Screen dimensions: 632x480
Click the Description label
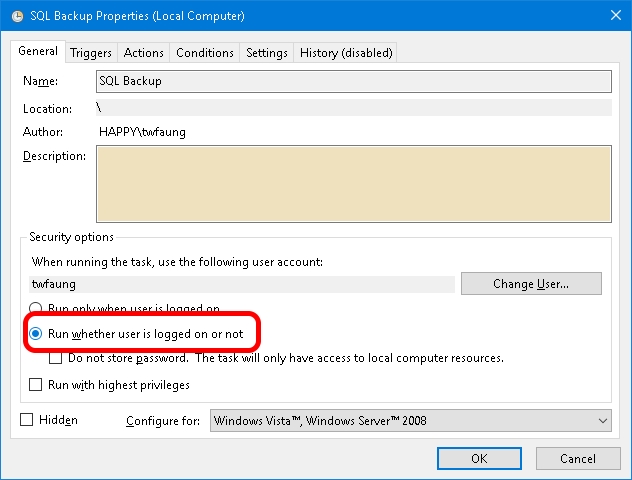tap(54, 156)
